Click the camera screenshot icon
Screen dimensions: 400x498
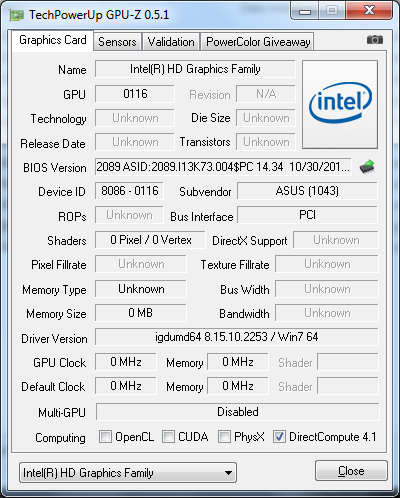pos(375,40)
